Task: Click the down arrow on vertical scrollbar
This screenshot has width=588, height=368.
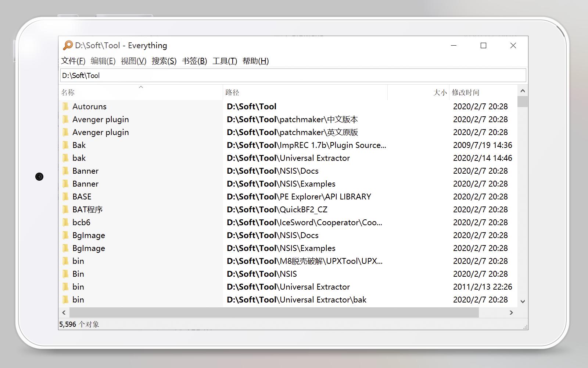Action: [523, 301]
